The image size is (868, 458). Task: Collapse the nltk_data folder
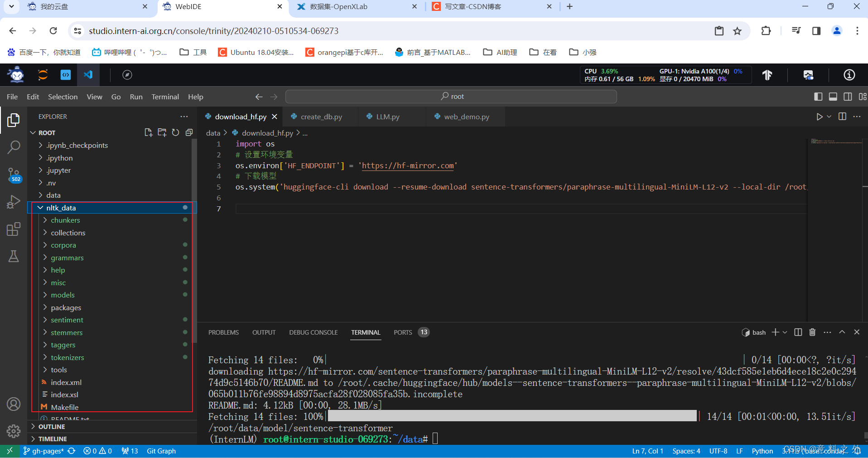point(40,208)
